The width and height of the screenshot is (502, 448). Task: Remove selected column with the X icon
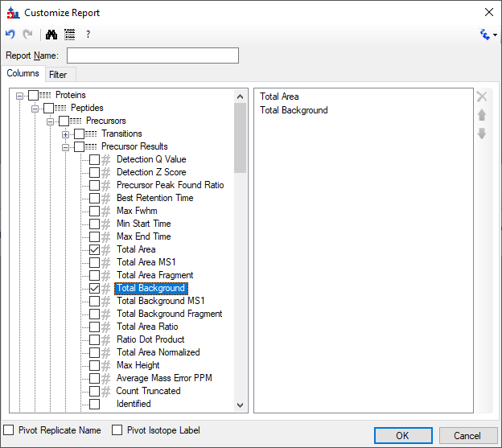click(x=482, y=97)
